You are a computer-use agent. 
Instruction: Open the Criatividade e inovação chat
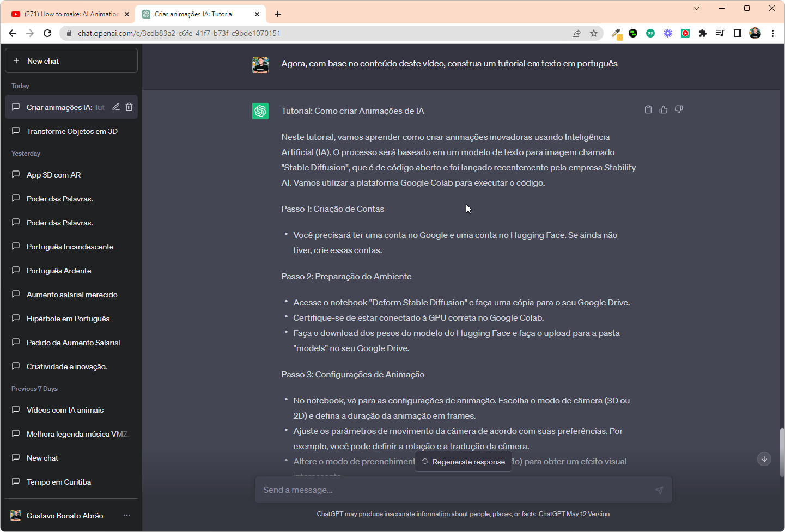(71, 366)
